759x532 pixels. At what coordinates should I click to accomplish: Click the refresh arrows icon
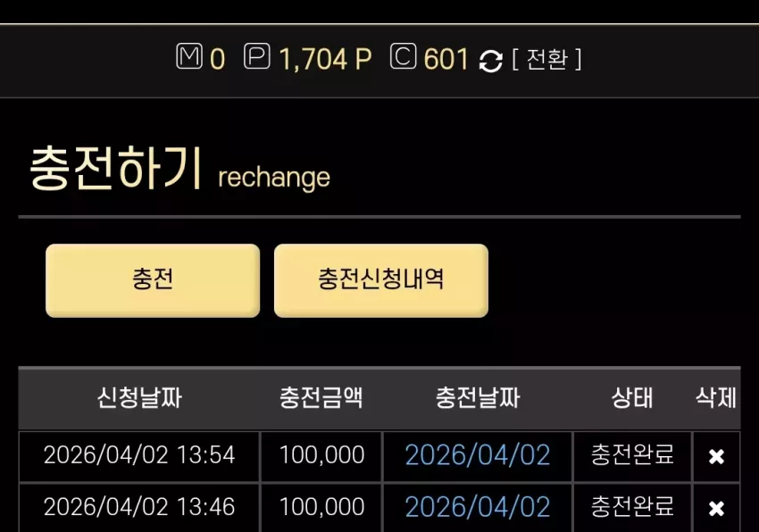(x=491, y=62)
